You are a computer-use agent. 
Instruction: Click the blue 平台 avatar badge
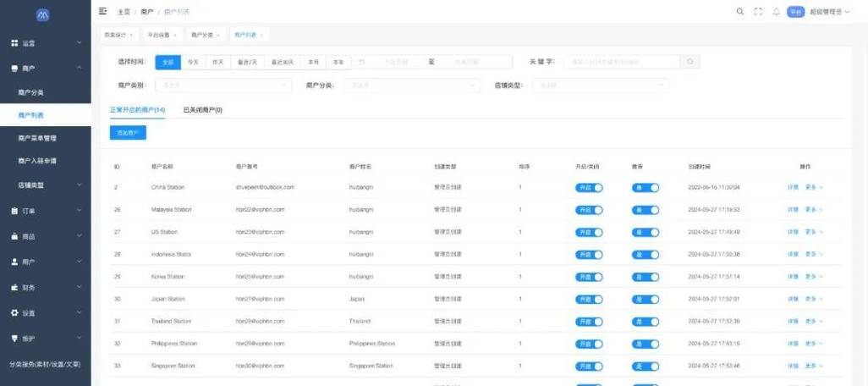tap(795, 12)
